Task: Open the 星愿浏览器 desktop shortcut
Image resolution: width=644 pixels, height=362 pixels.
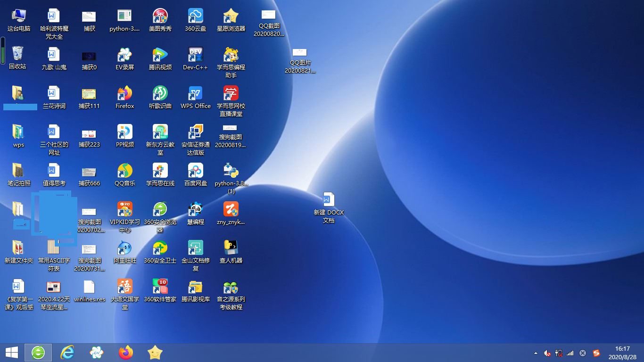Action: [231, 20]
